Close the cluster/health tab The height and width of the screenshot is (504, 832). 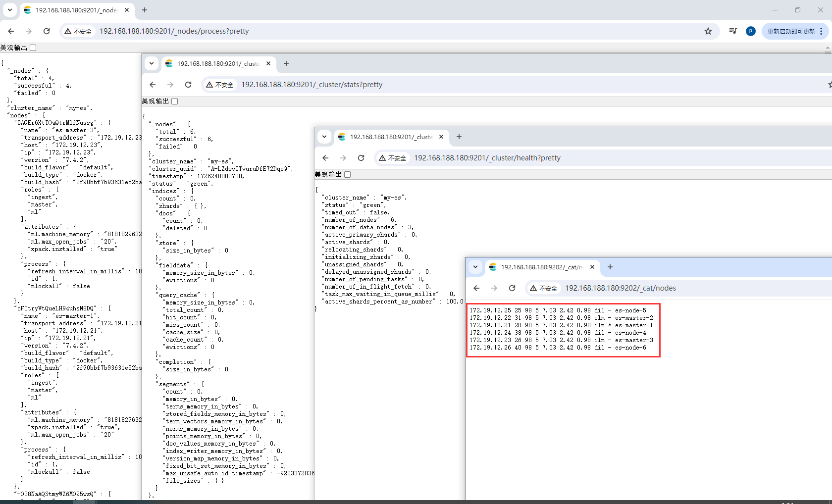(x=441, y=137)
